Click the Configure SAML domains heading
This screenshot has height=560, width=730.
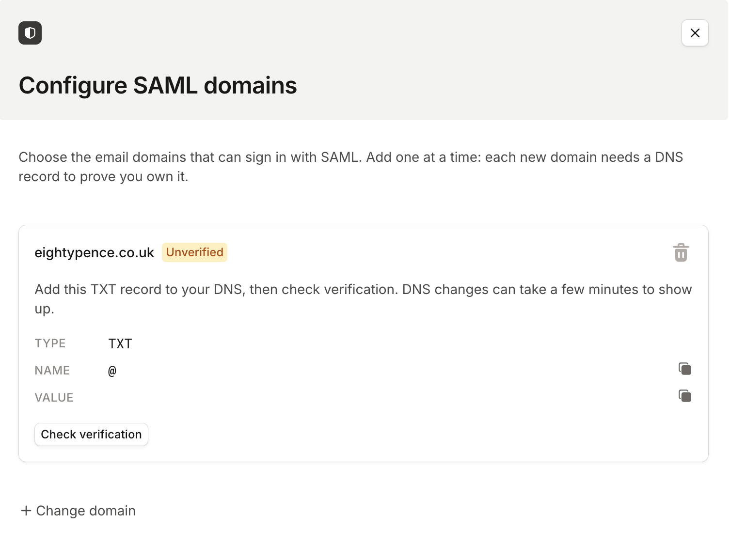coord(158,86)
